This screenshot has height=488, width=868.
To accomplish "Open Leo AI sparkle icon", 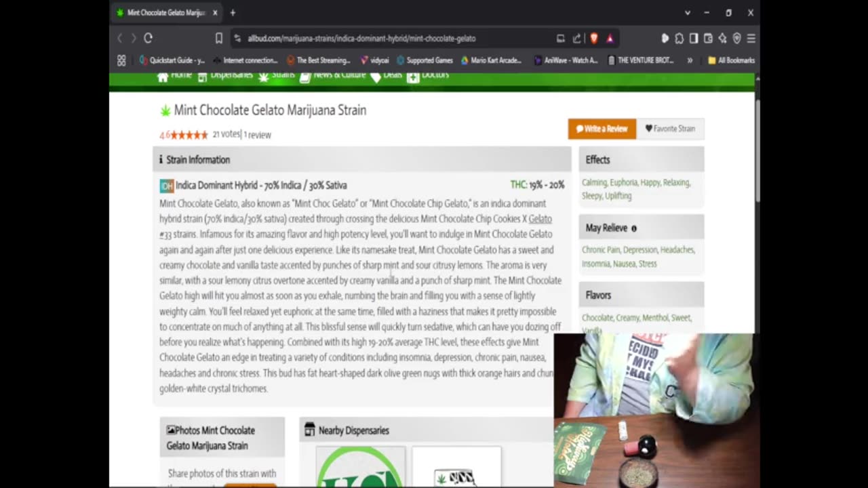I will [x=722, y=39].
